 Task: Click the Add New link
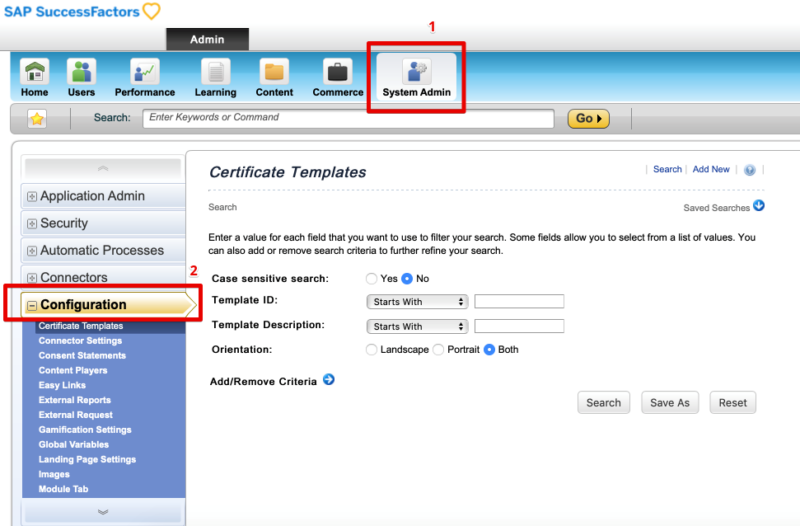pyautogui.click(x=711, y=170)
